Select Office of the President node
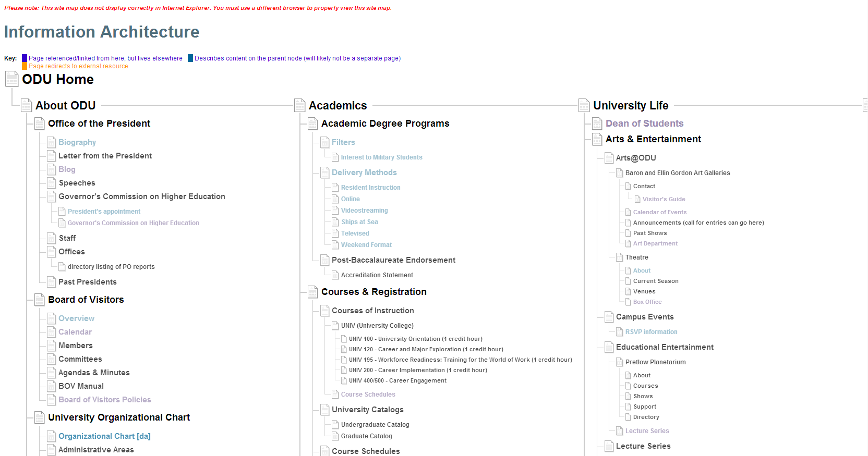The height and width of the screenshot is (456, 868). coord(99,124)
